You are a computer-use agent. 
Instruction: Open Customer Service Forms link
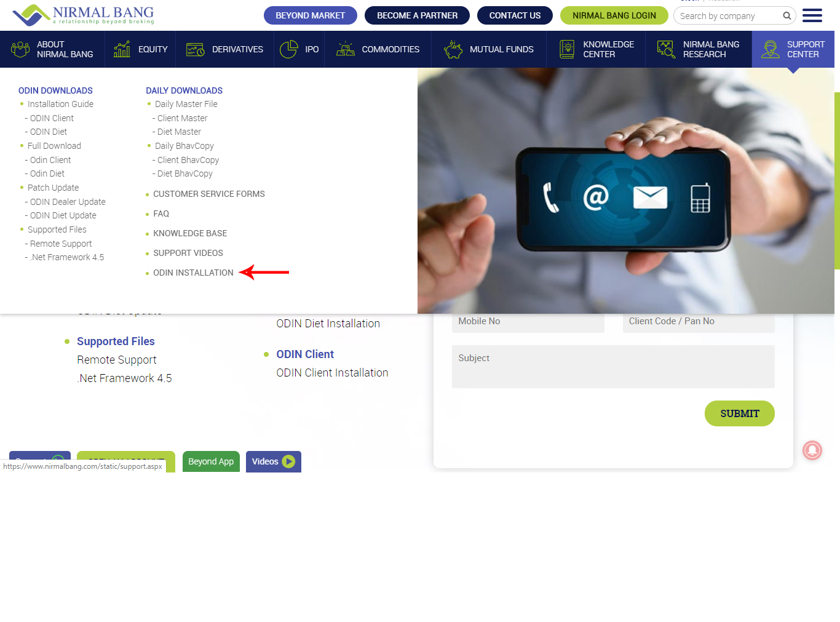[x=208, y=194]
